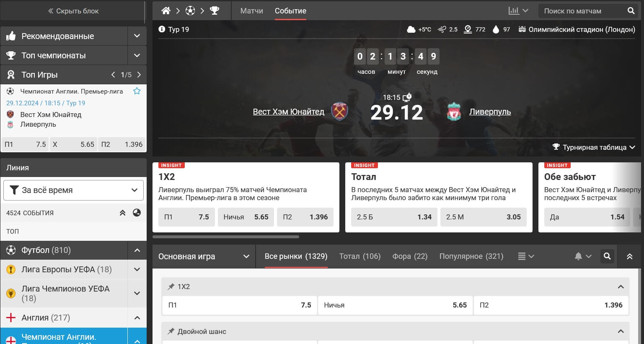Bet X 5.65 in sidebar top game
Screen dimensions: 644x344
[x=73, y=144]
